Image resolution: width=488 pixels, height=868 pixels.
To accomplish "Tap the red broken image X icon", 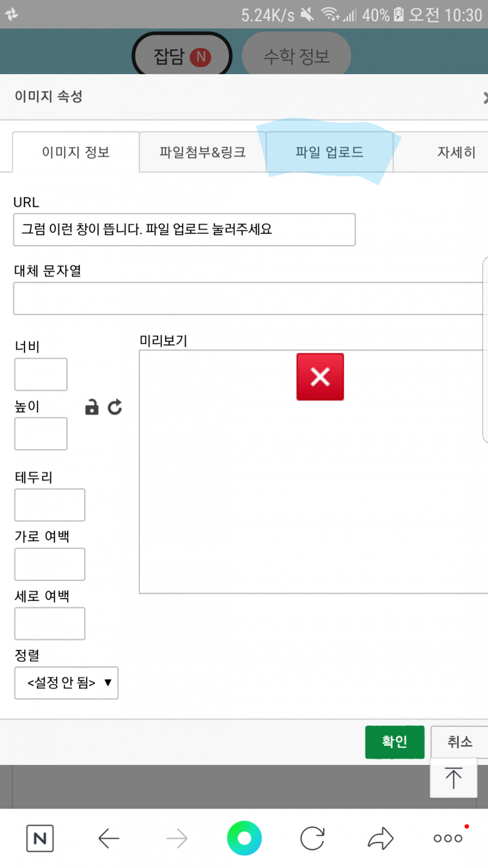I will pyautogui.click(x=320, y=377).
